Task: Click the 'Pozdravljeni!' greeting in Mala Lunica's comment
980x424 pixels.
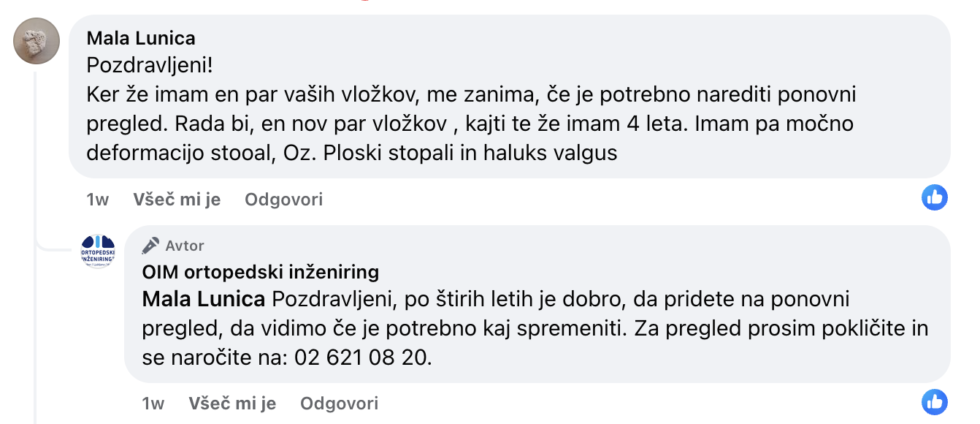Action: [x=150, y=65]
